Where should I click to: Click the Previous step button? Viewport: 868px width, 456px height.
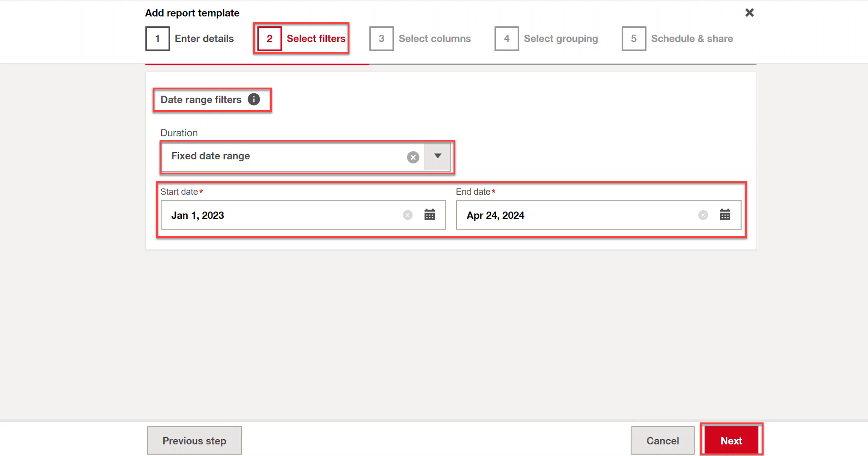(x=194, y=440)
